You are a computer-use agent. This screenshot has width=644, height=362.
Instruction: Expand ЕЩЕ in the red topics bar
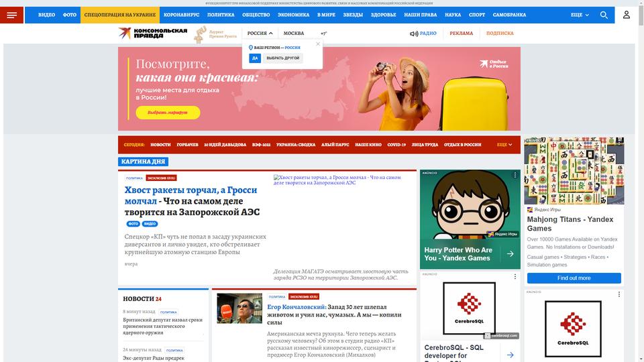(x=504, y=145)
